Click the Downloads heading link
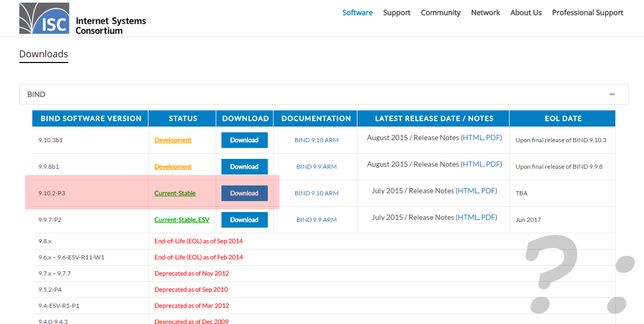The width and height of the screenshot is (644, 324). pyautogui.click(x=43, y=54)
